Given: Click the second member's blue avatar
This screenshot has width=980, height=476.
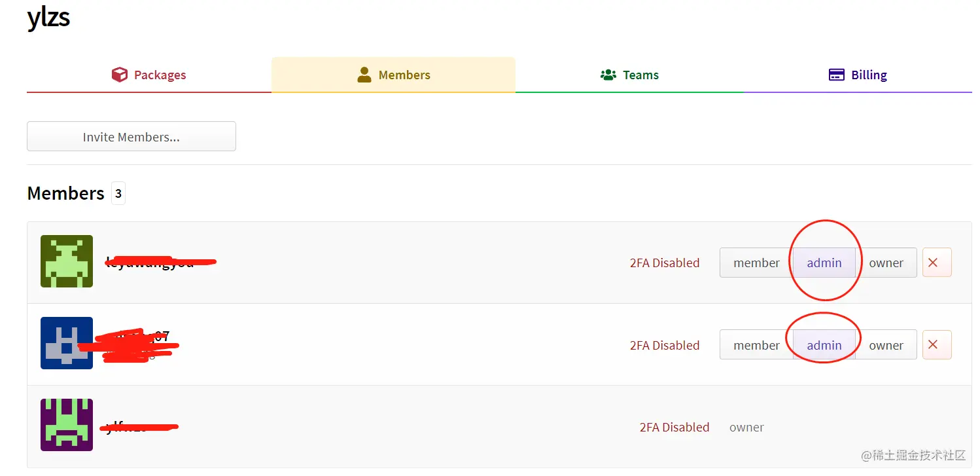Looking at the screenshot, I should [67, 343].
